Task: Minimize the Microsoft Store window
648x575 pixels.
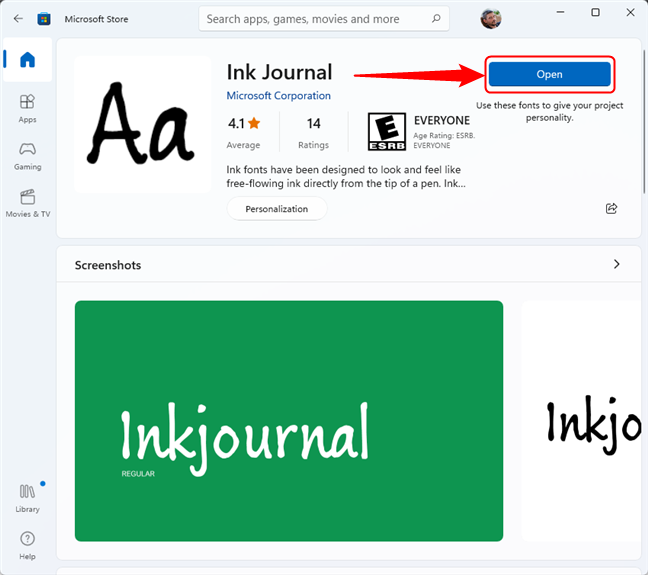Action: pos(560,12)
